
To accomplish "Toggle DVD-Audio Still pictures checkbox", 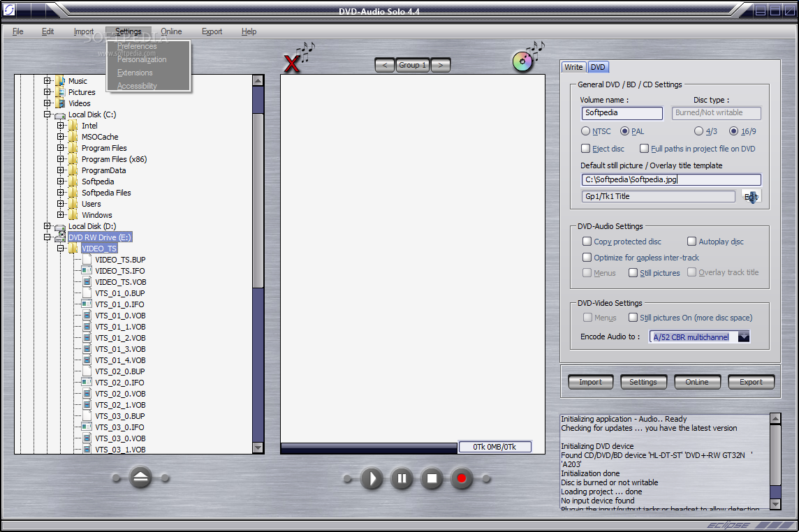I will (633, 272).
